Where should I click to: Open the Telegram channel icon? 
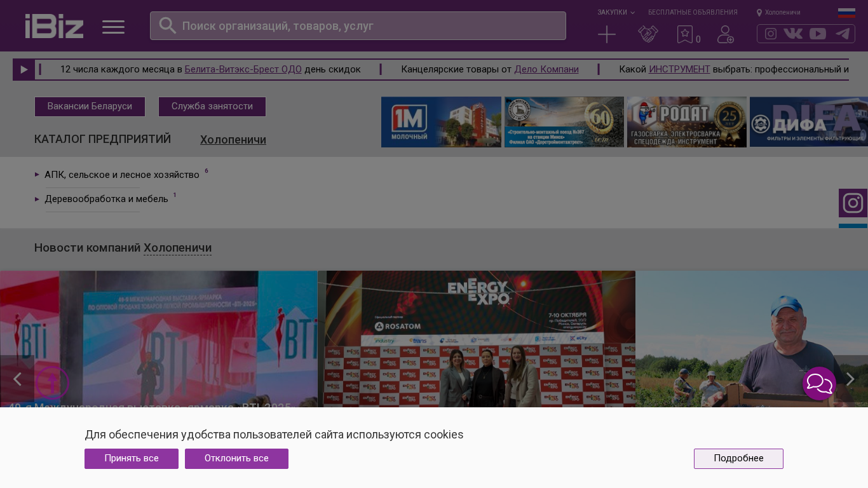[x=843, y=34]
